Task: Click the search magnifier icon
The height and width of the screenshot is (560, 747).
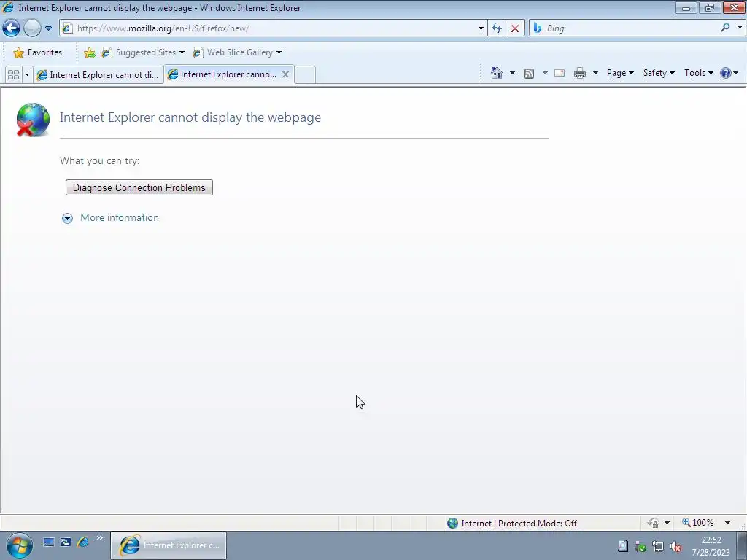Action: tap(725, 28)
